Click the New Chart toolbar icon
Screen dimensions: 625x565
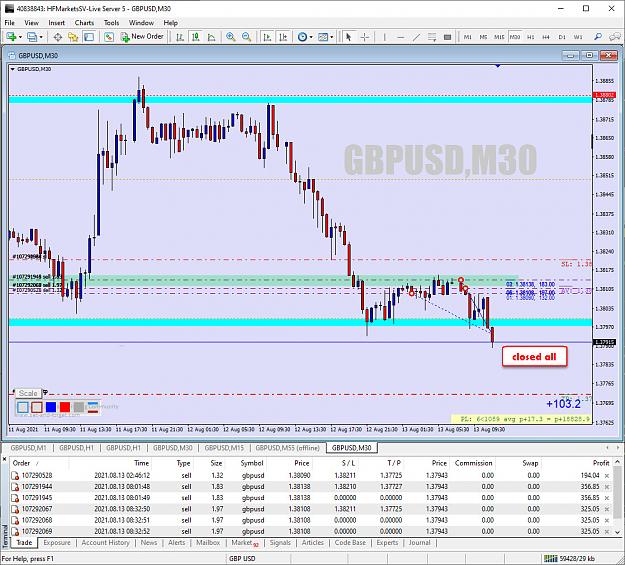pyautogui.click(x=11, y=37)
